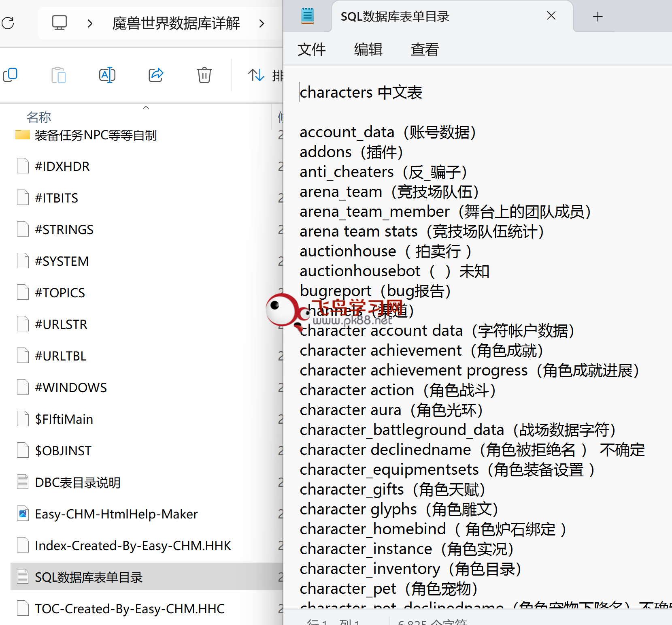The height and width of the screenshot is (625, 672).
Task: Click the refresh icon in Explorer
Action: click(8, 23)
